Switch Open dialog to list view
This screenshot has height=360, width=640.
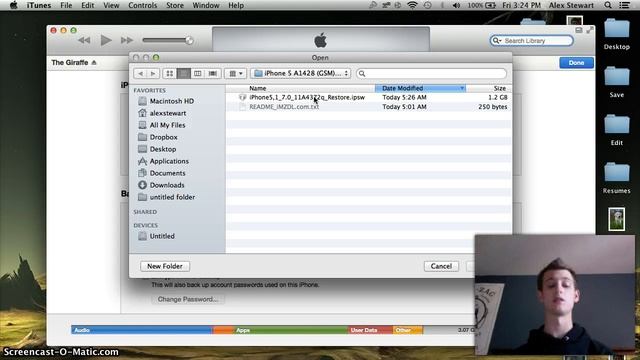[x=184, y=73]
